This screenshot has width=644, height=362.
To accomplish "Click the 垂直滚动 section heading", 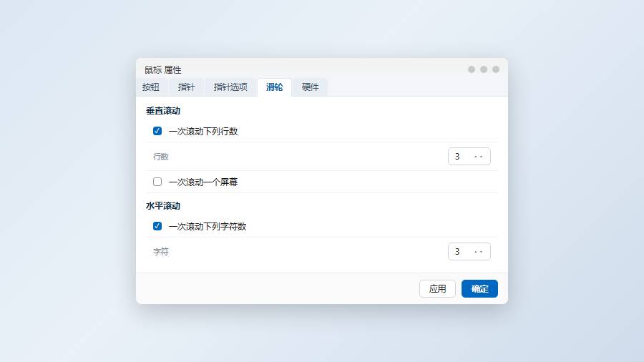I will (x=163, y=111).
